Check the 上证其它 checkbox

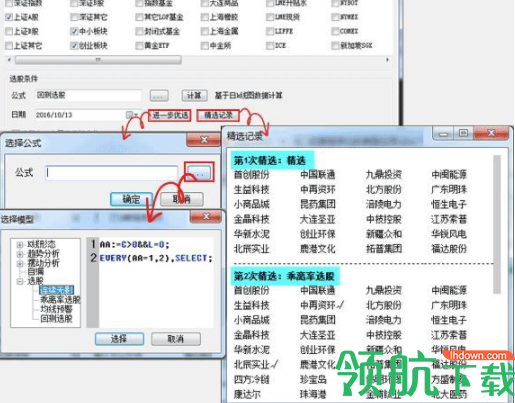(x=9, y=46)
